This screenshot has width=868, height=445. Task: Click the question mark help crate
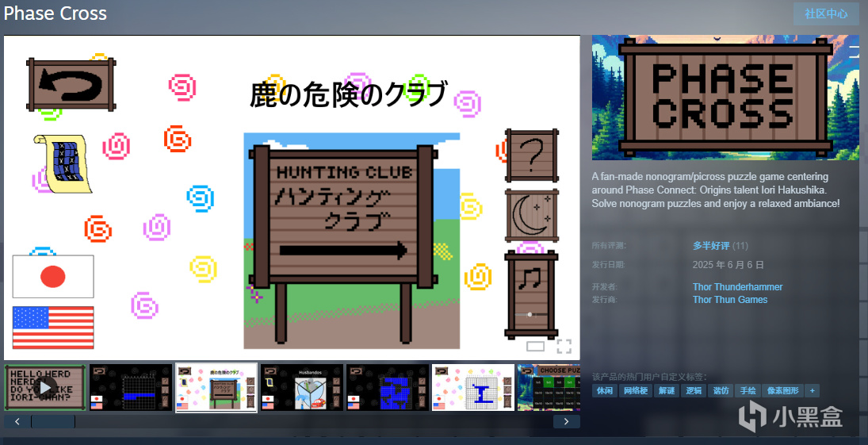(531, 155)
